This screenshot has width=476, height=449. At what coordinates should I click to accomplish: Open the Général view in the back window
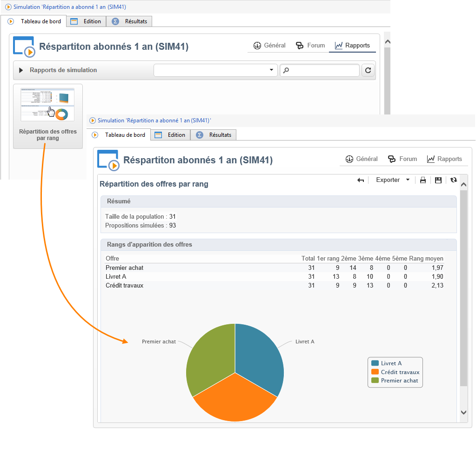[269, 46]
